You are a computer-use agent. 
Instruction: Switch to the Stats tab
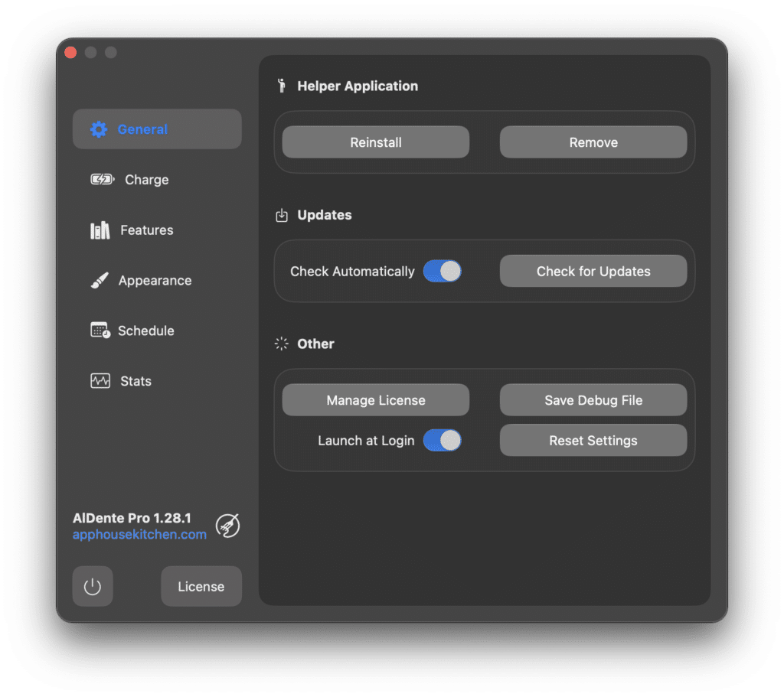pos(136,381)
